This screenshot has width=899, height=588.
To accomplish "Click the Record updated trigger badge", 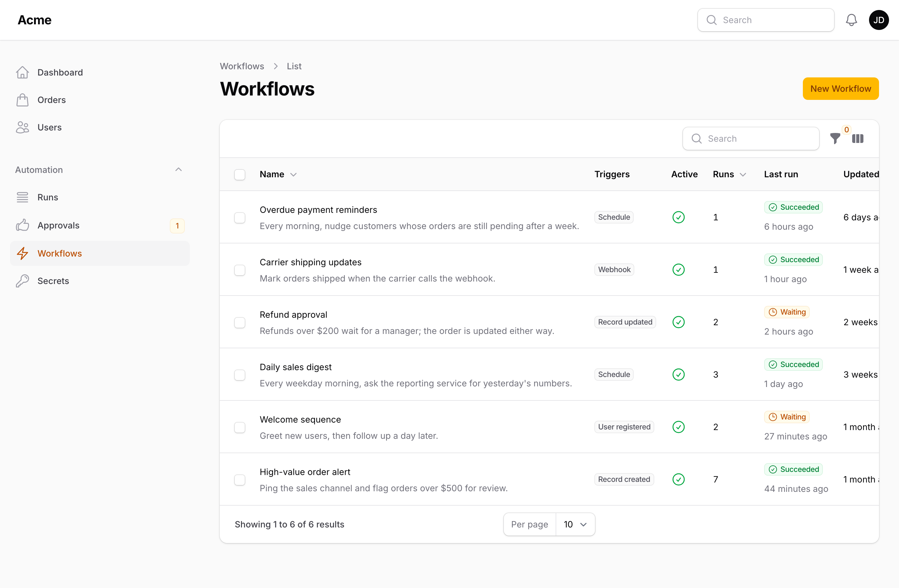I will tap(625, 322).
